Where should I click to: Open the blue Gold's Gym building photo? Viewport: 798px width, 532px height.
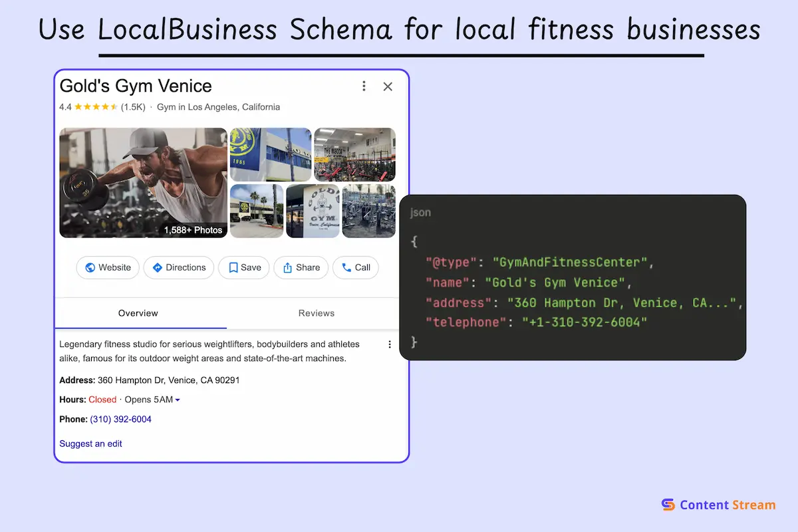[271, 154]
